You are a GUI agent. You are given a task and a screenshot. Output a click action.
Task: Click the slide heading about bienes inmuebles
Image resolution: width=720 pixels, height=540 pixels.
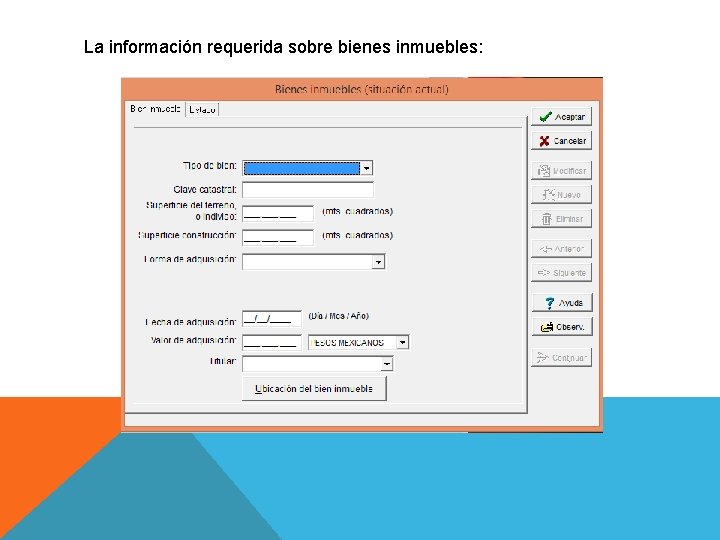pyautogui.click(x=283, y=47)
